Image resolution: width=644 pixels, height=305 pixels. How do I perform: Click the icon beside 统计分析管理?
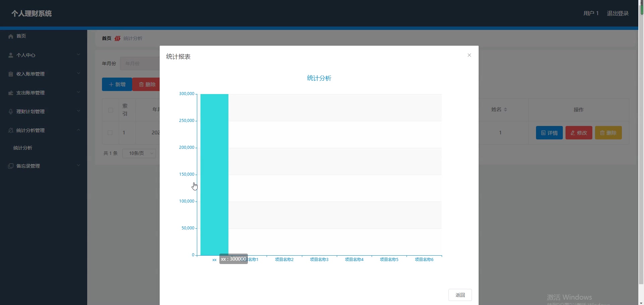coord(11,130)
